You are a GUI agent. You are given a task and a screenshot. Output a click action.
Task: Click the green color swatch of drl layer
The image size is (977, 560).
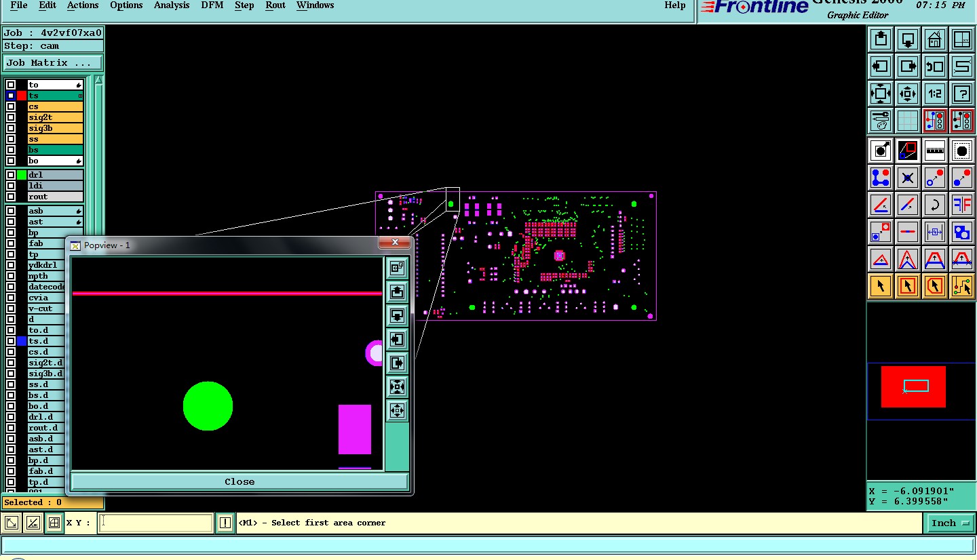tap(22, 175)
